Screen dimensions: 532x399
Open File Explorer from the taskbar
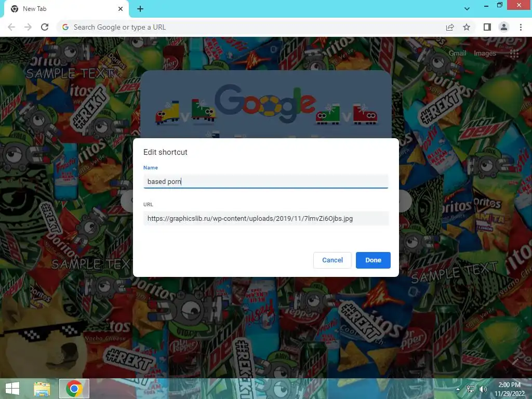(42, 389)
